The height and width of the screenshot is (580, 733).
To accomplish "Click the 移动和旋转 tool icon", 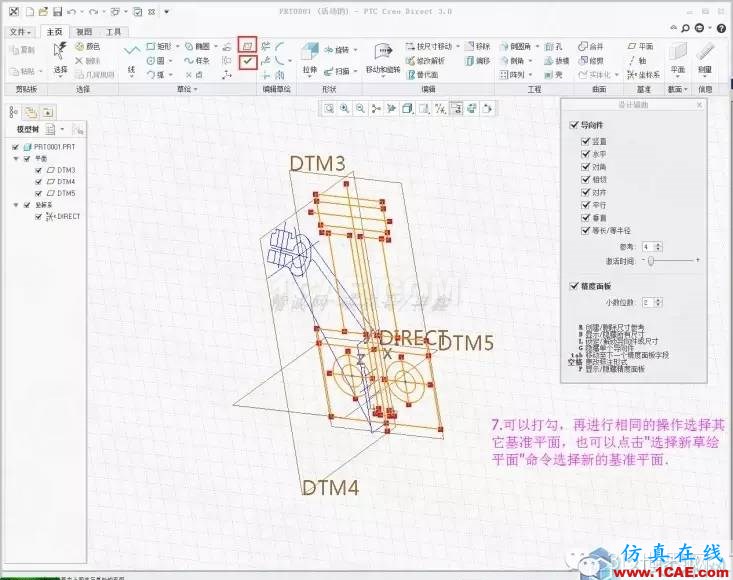I will tap(383, 51).
